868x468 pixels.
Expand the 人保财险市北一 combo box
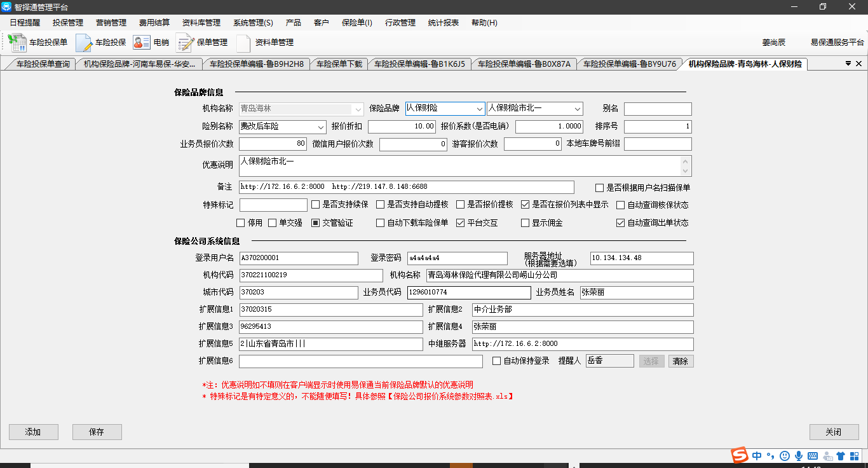(x=577, y=109)
